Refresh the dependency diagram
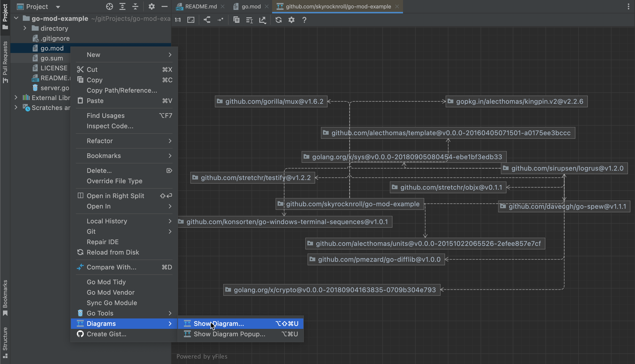This screenshot has width=635, height=364. [x=279, y=20]
